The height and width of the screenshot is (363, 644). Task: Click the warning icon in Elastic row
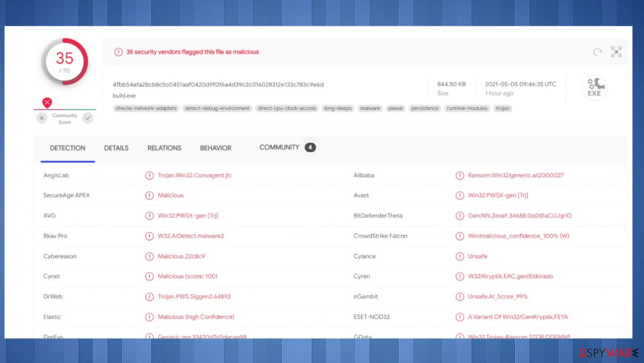point(149,317)
